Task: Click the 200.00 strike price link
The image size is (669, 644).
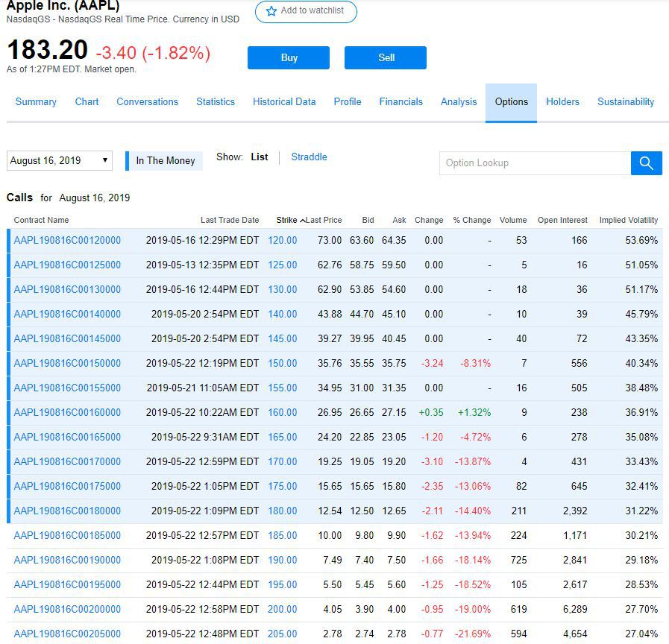Action: (282, 609)
